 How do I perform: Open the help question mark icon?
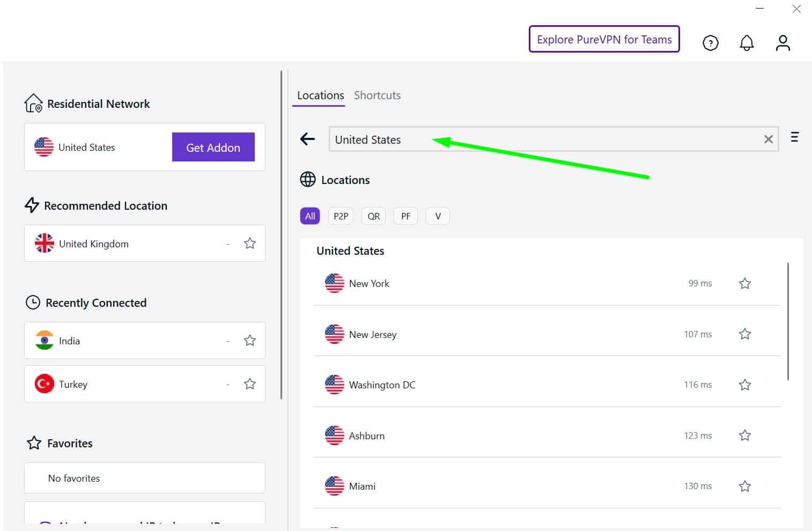710,43
